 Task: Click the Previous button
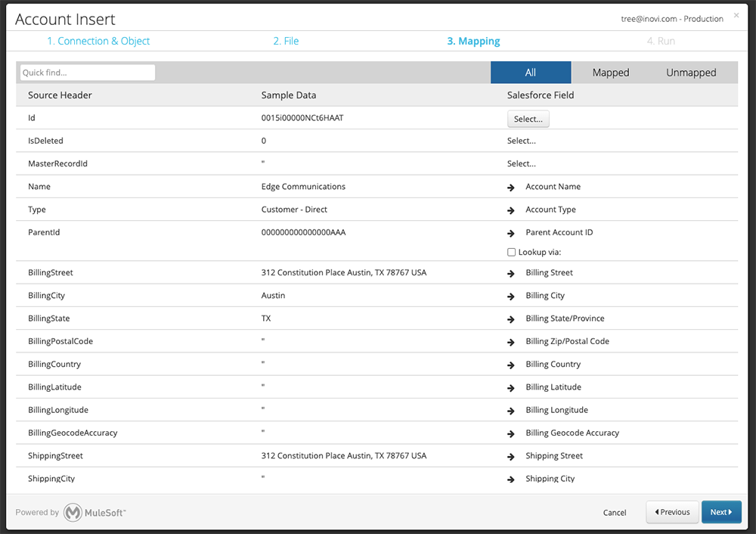point(672,512)
